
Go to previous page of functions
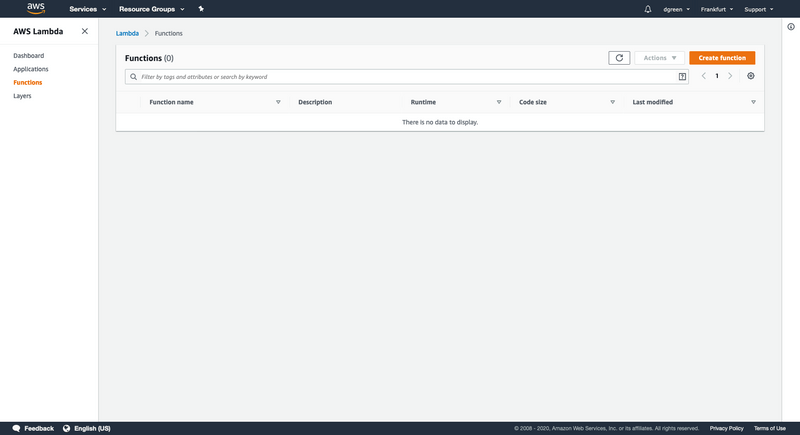tap(704, 76)
